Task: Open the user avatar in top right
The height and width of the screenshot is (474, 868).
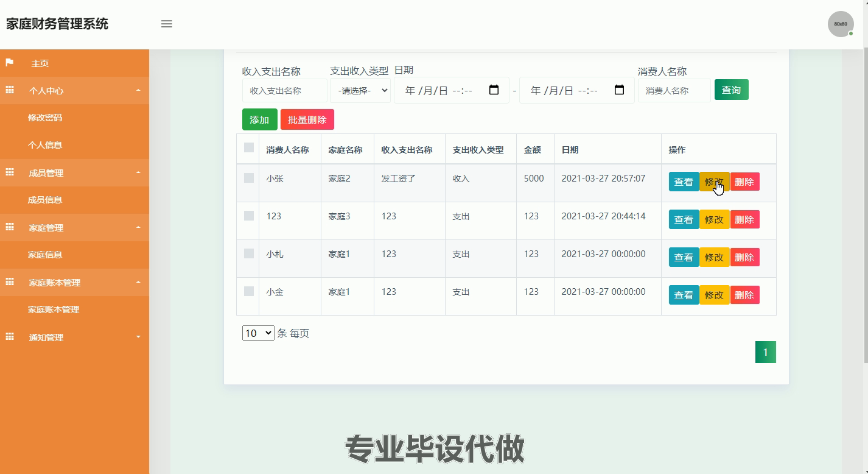Action: (x=841, y=24)
